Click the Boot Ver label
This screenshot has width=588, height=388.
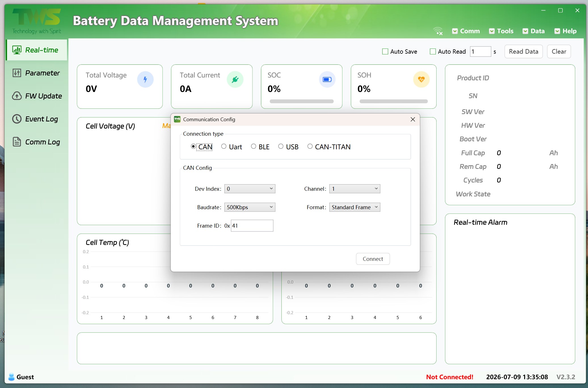click(473, 139)
